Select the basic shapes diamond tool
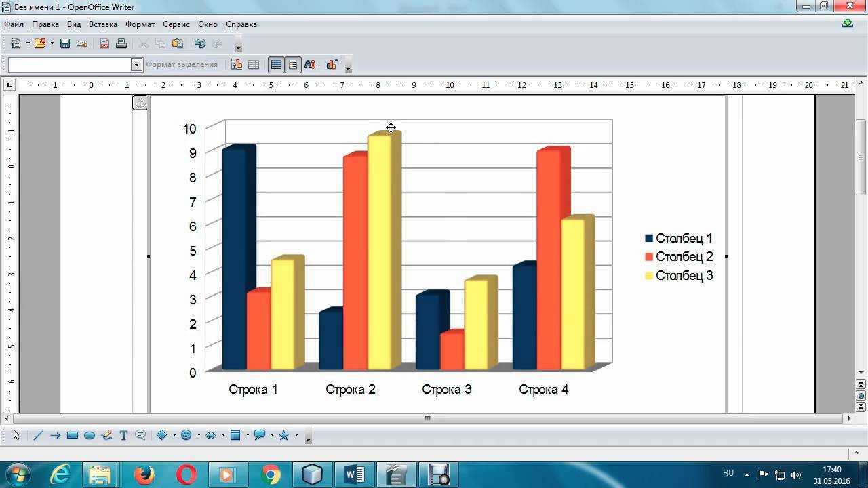 pos(162,435)
